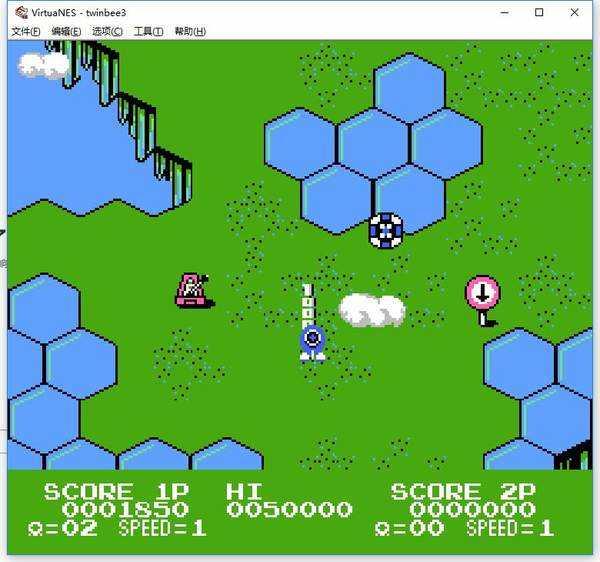Click the small white cloud at top left

click(44, 65)
